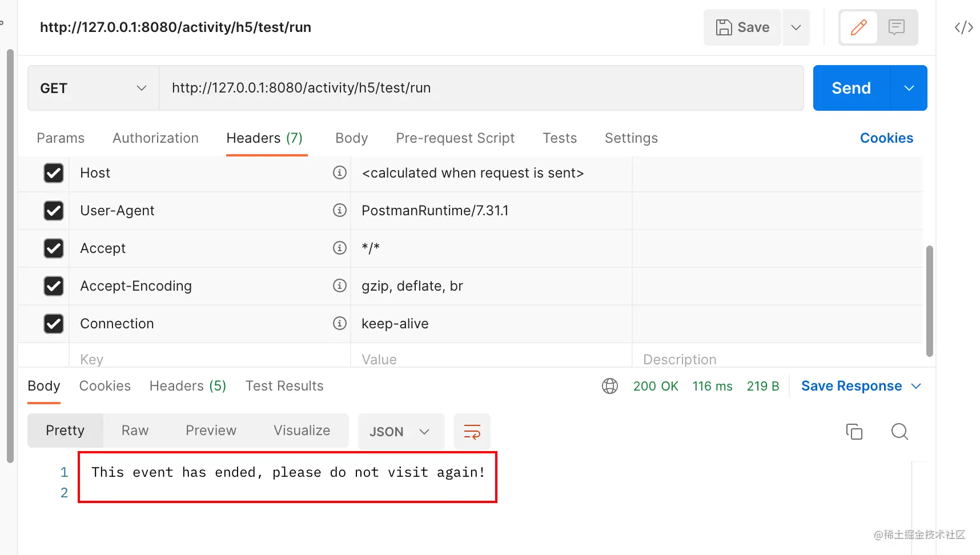The image size is (980, 555).
Task: Open the Pre-request Script tab
Action: click(455, 138)
